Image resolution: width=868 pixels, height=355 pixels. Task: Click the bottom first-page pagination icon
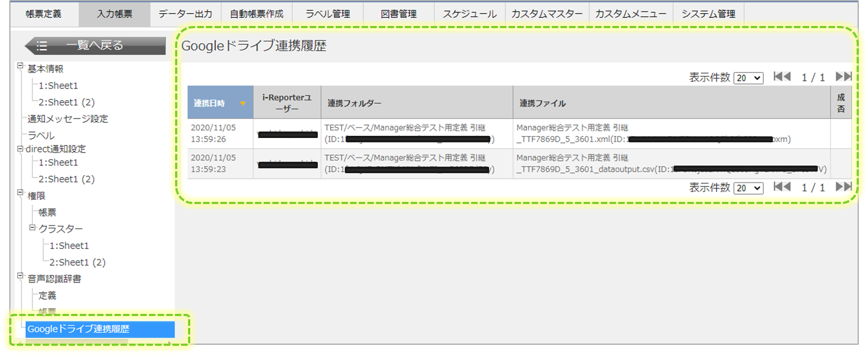click(x=782, y=187)
